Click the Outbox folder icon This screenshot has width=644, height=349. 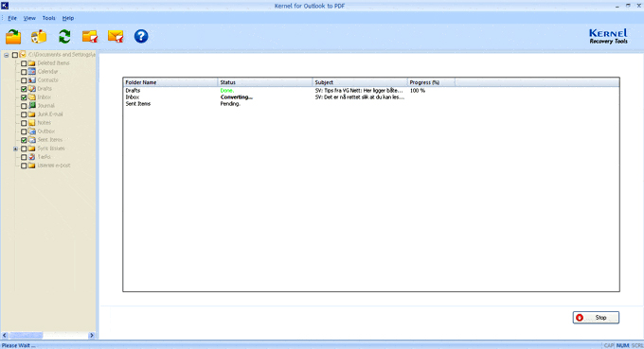(x=31, y=131)
